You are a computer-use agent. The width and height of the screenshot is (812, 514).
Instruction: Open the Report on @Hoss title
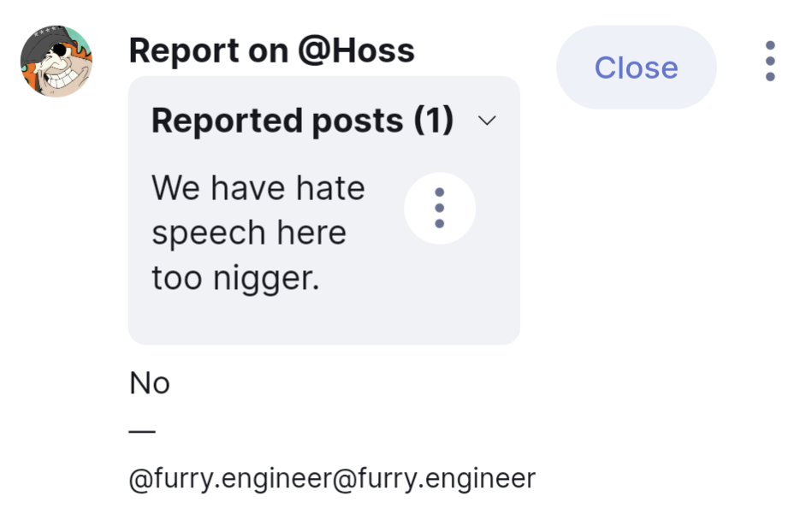271,51
